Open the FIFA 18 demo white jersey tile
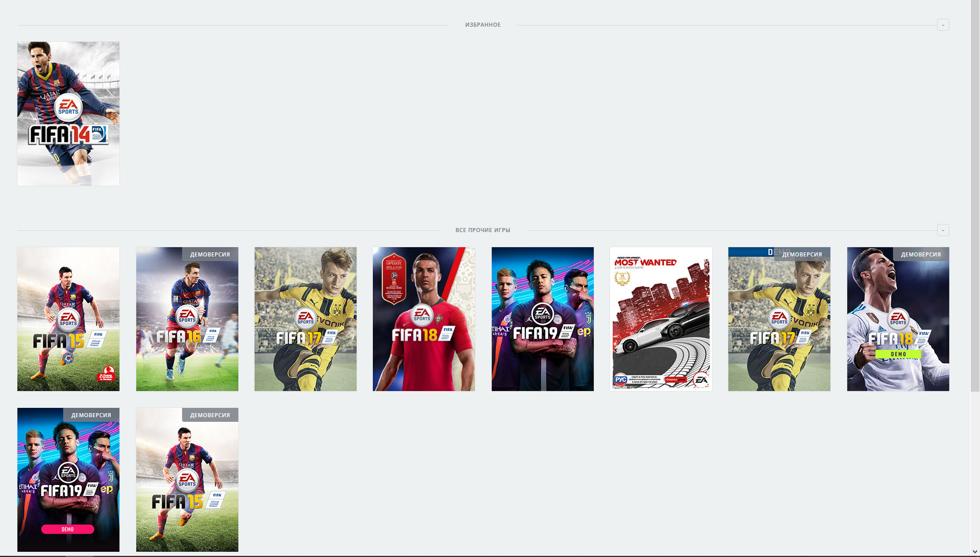The width and height of the screenshot is (980, 557). [x=898, y=319]
